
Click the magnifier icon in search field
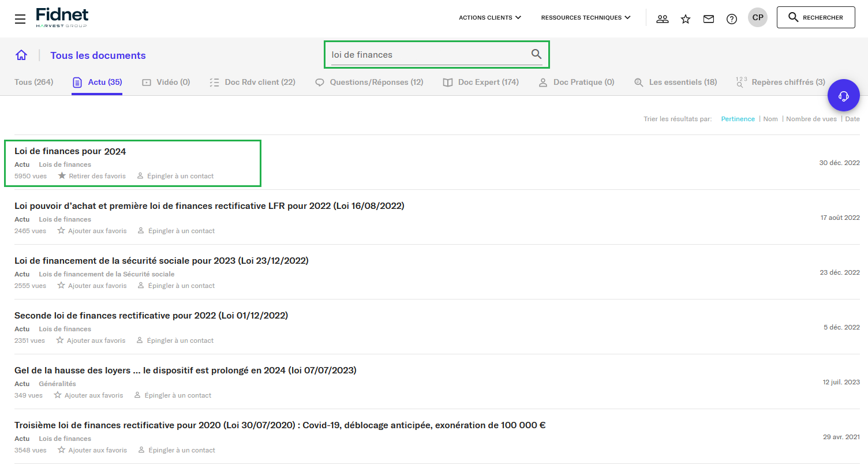536,54
